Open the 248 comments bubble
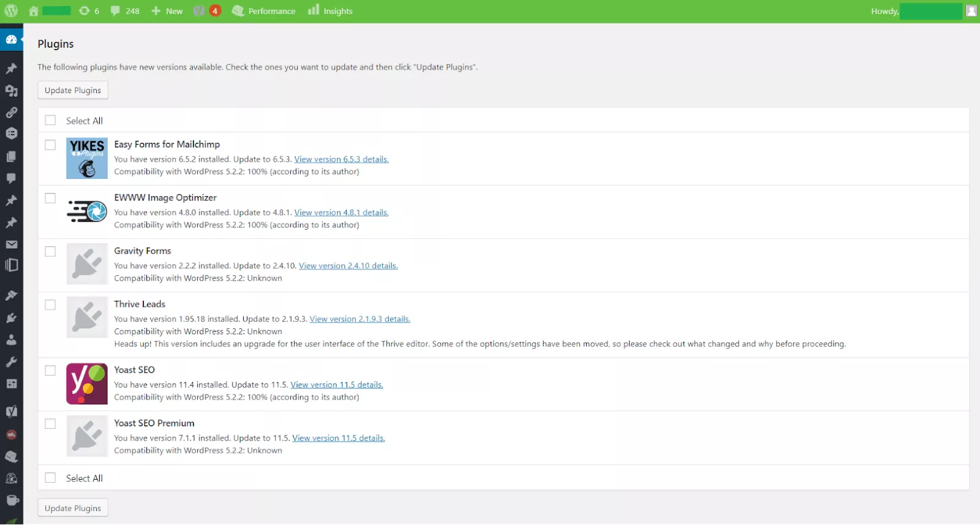 125,11
